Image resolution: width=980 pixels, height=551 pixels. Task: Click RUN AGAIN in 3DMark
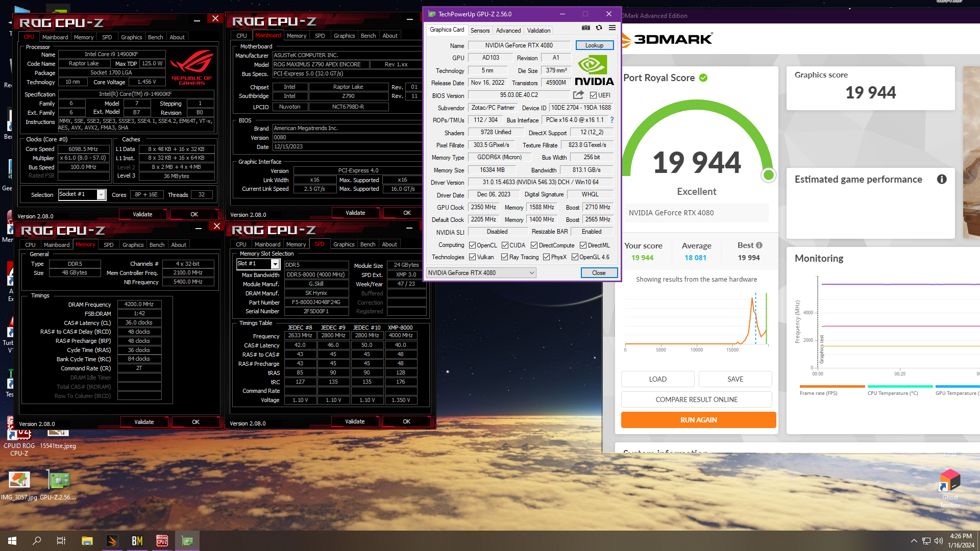[x=698, y=420]
